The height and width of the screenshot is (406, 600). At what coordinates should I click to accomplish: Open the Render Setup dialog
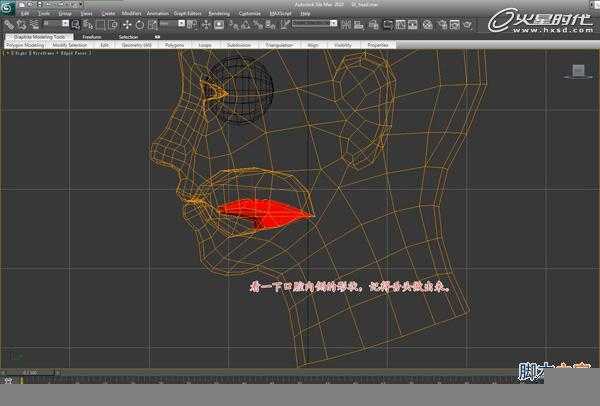pos(442,25)
